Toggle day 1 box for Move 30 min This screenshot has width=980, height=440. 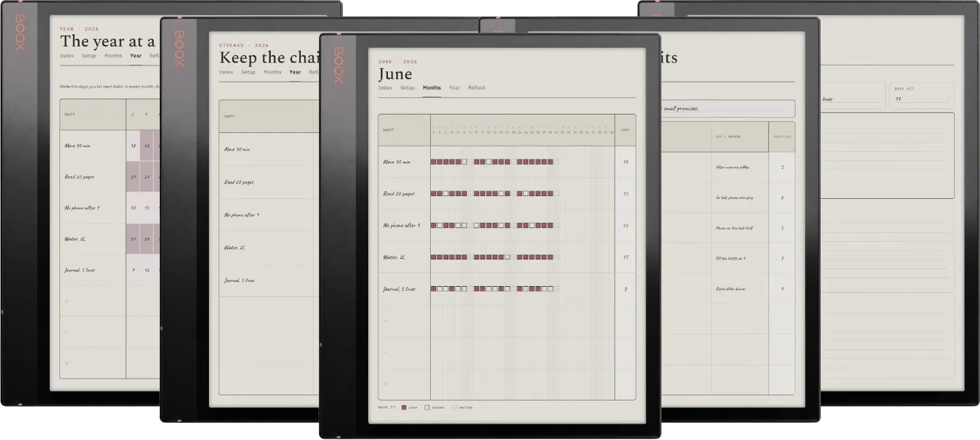click(x=434, y=162)
